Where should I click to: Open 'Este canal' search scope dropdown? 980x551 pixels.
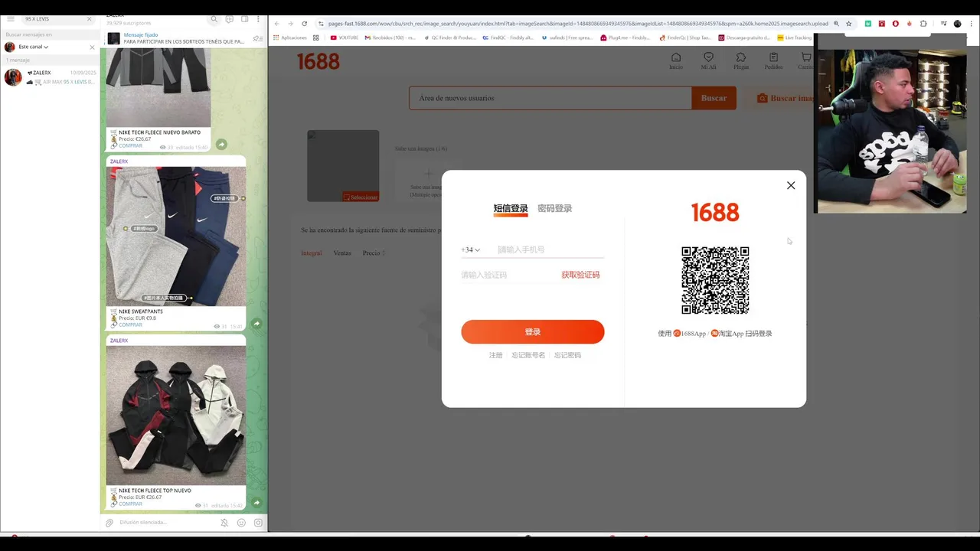tap(33, 47)
